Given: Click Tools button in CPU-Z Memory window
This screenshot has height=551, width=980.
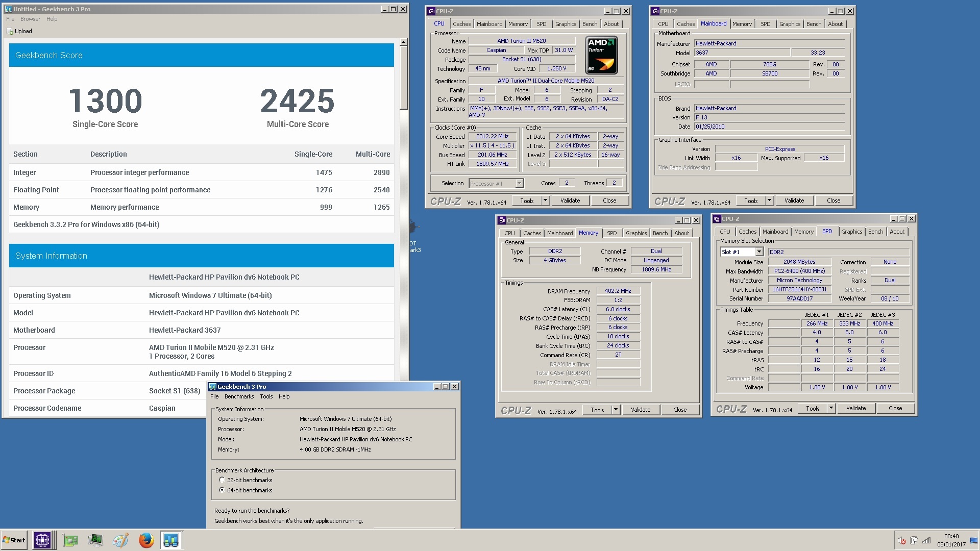Looking at the screenshot, I should [597, 410].
